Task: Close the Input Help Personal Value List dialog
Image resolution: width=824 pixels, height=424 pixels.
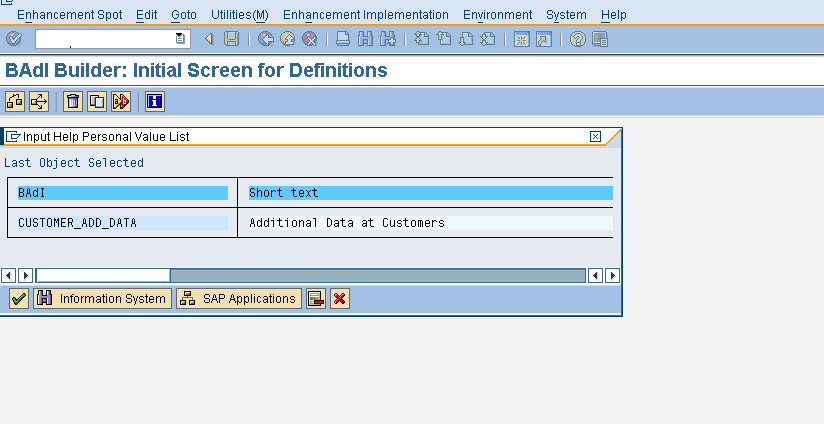Action: 595,136
